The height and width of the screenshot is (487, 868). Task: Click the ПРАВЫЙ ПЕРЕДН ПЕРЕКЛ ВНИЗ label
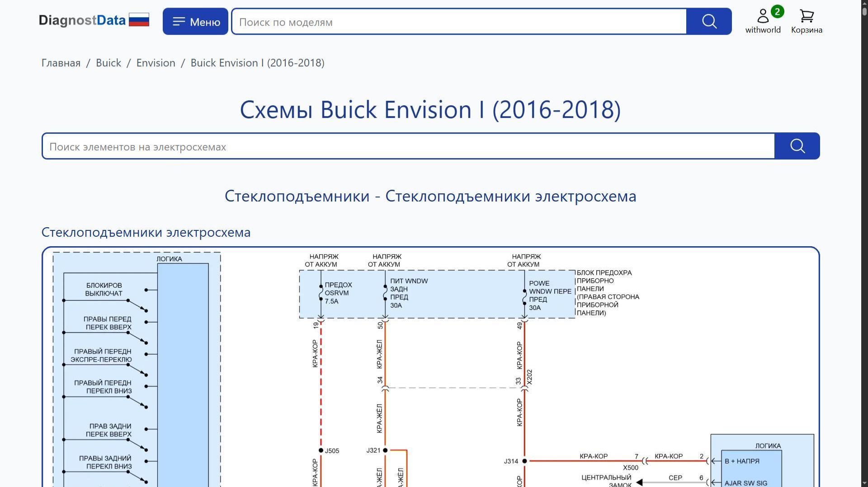pos(103,387)
